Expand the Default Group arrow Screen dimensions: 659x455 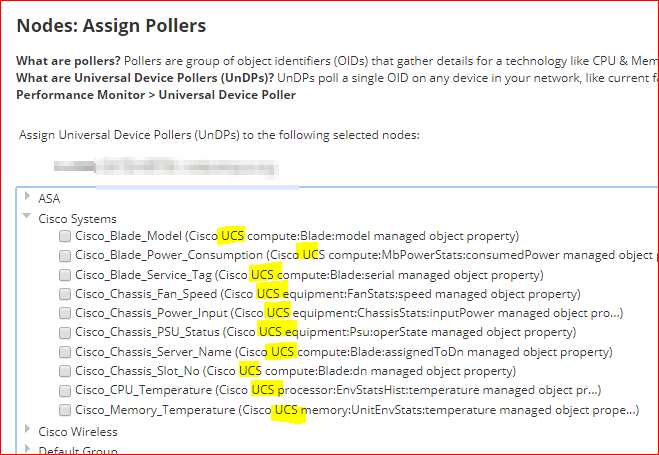click(27, 448)
